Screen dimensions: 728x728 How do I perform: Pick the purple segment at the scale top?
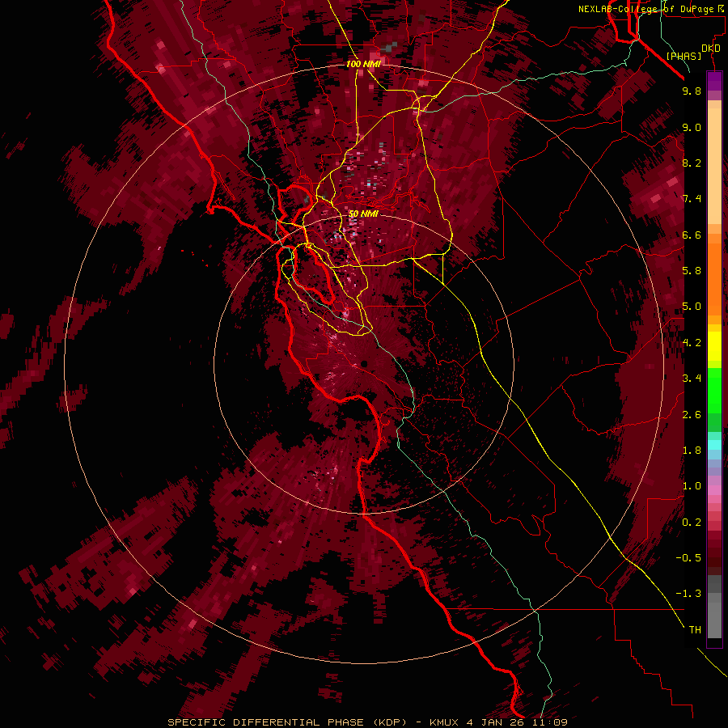point(714,81)
